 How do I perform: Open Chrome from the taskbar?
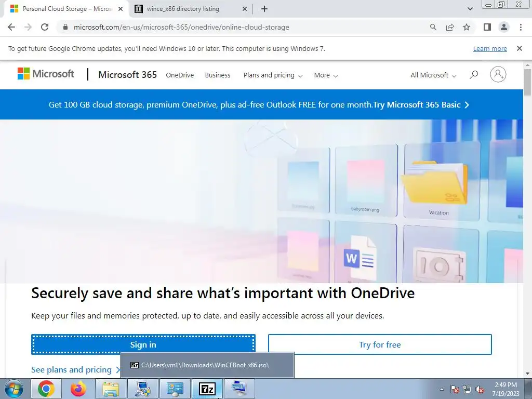tap(46, 389)
